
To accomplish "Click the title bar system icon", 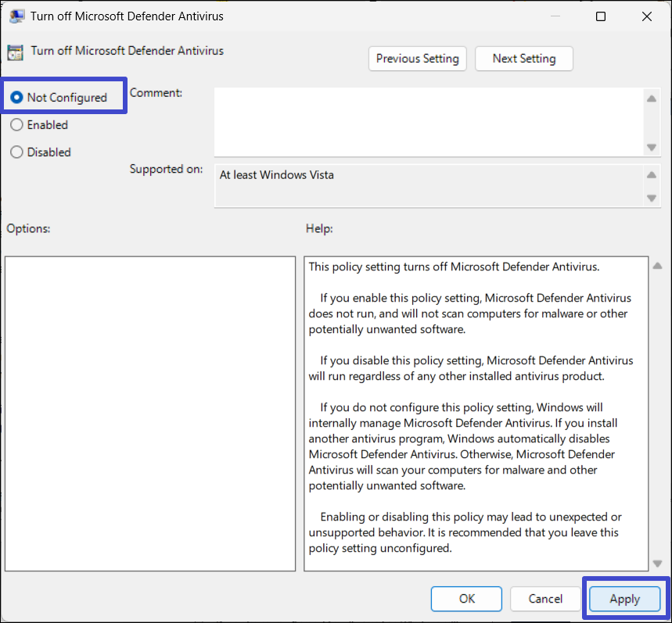I will pyautogui.click(x=16, y=16).
